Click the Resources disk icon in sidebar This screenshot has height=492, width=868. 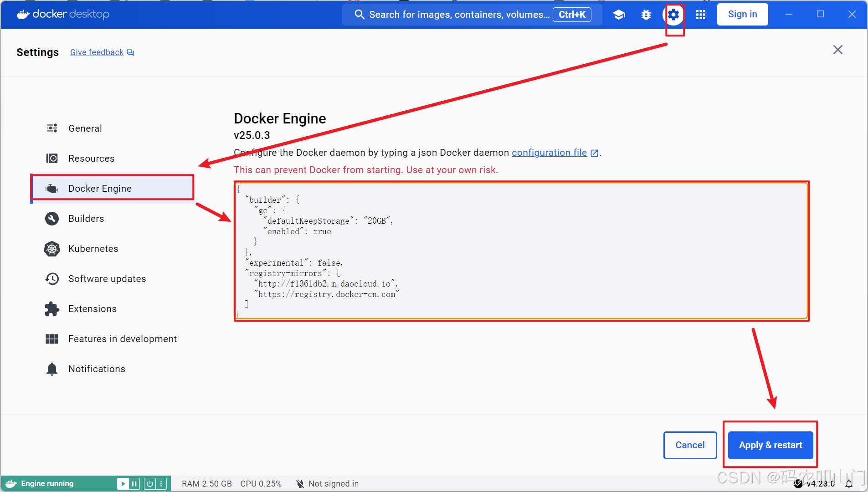52,159
